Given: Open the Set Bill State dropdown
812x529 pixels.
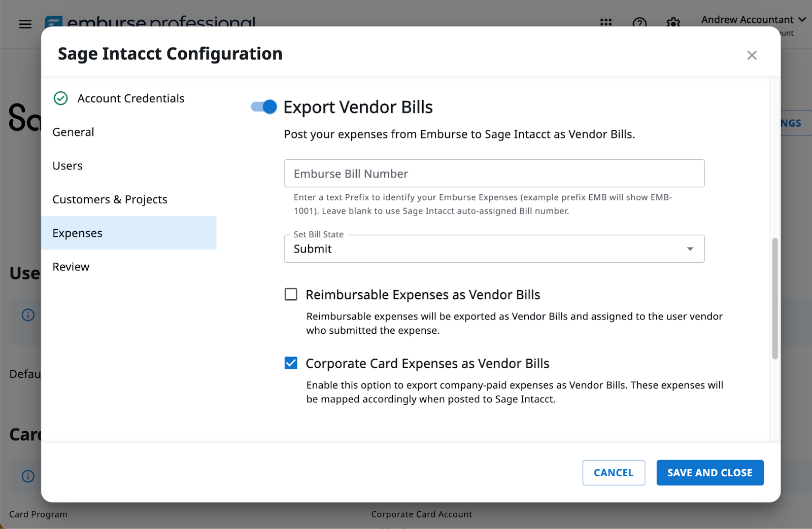Looking at the screenshot, I should [x=494, y=249].
